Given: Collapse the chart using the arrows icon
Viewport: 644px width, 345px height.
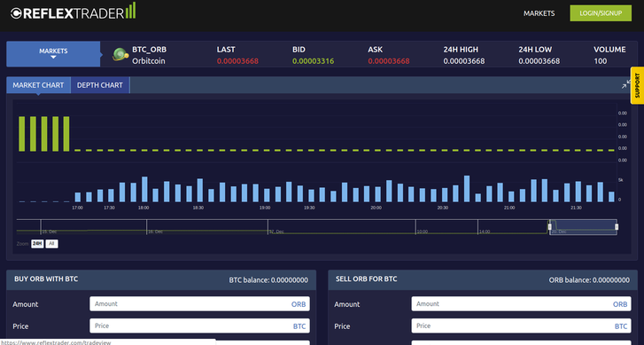Looking at the screenshot, I should coord(625,84).
